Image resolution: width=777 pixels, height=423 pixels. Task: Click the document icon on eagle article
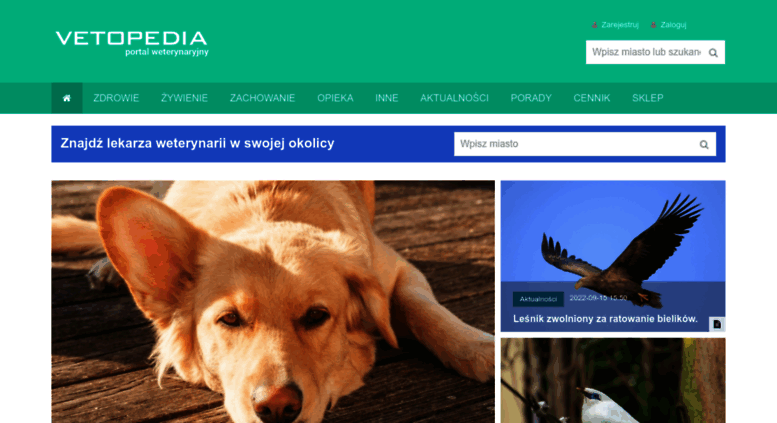[717, 324]
